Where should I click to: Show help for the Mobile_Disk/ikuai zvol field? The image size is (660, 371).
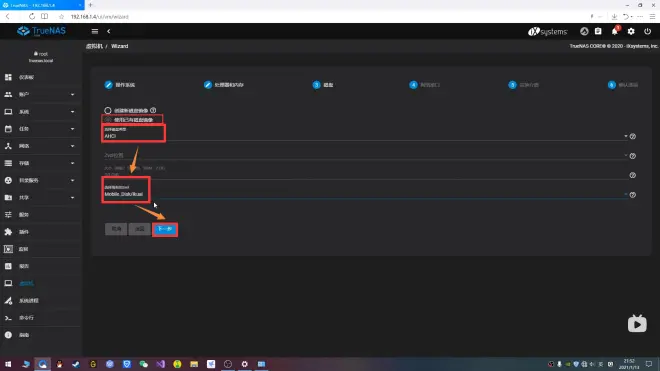[633, 195]
